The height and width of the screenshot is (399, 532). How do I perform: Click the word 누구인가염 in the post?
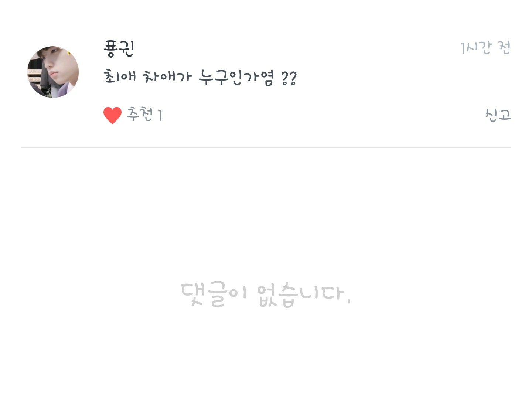coord(237,78)
